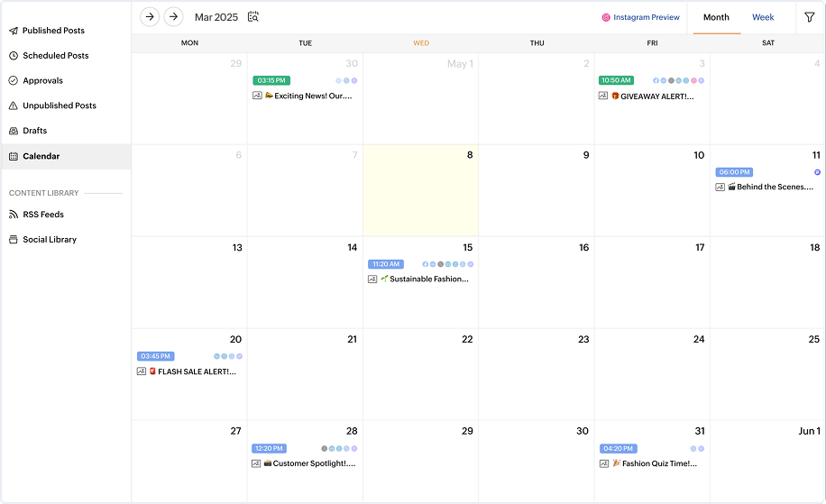
Task: Click the Approvals checkmark icon
Action: coord(14,80)
